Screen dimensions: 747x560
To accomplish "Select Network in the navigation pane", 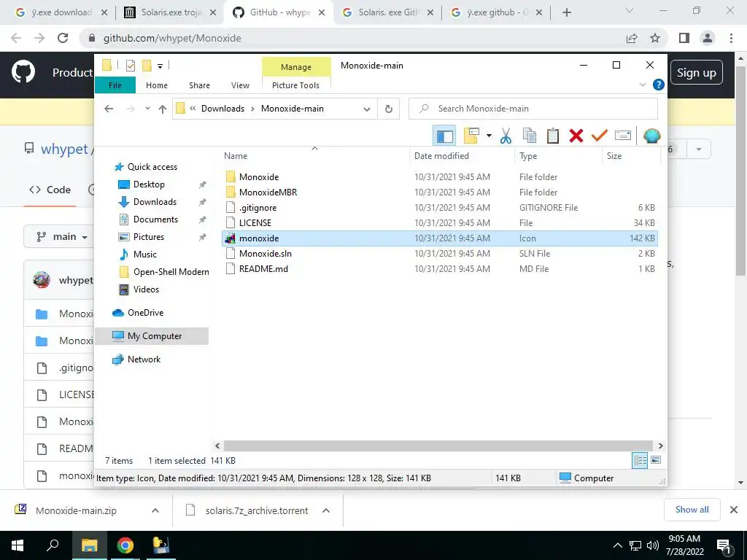I will pos(144,359).
